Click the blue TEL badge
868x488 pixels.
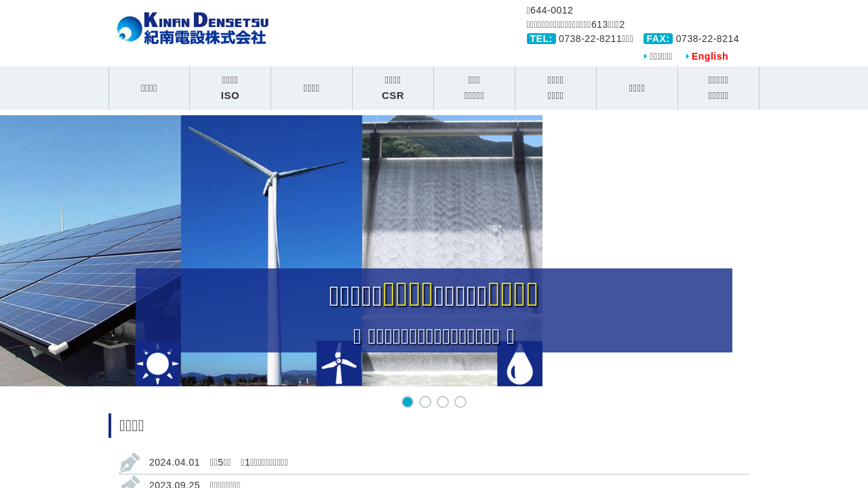point(541,39)
